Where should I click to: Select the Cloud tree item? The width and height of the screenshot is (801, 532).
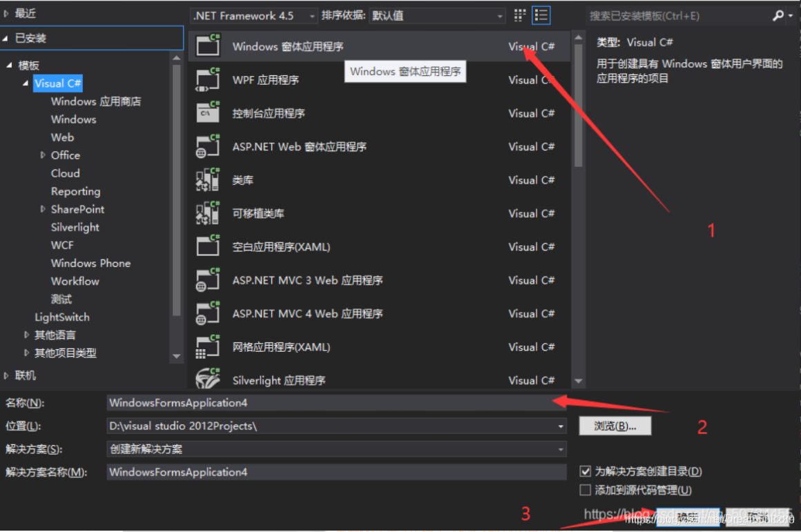(x=66, y=173)
